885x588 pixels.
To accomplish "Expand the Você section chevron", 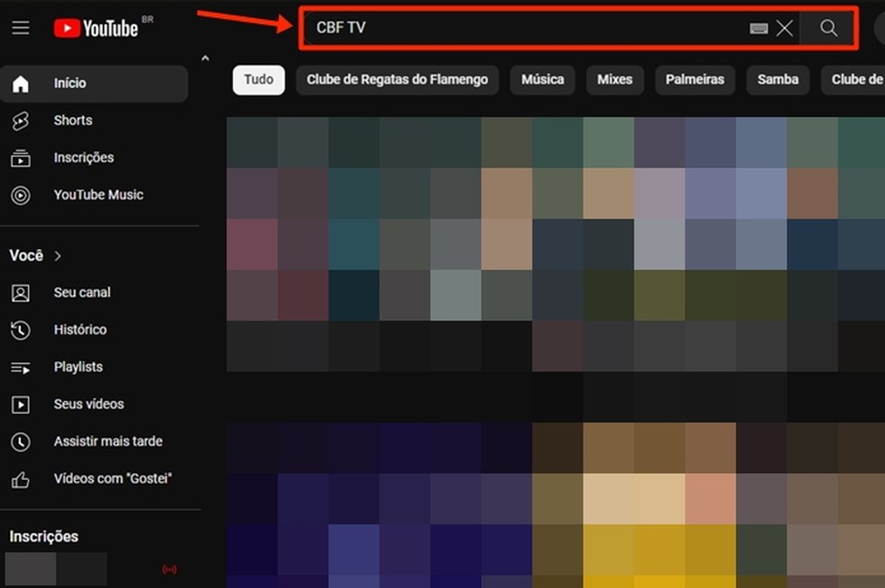I will pos(58,256).
